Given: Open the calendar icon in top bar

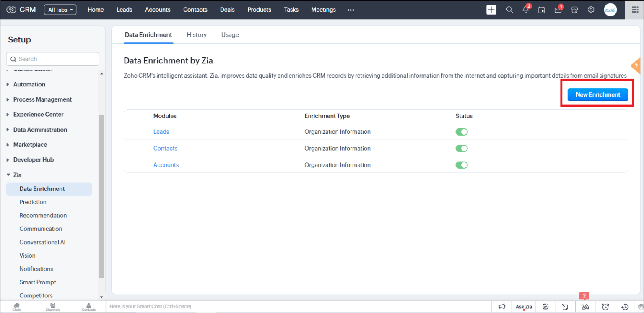Looking at the screenshot, I should pyautogui.click(x=541, y=10).
